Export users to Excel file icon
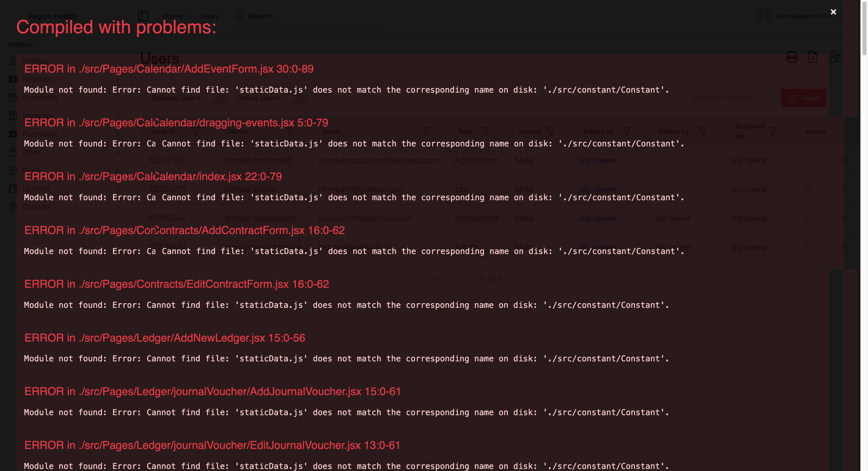This screenshot has height=471, width=868. coord(812,57)
